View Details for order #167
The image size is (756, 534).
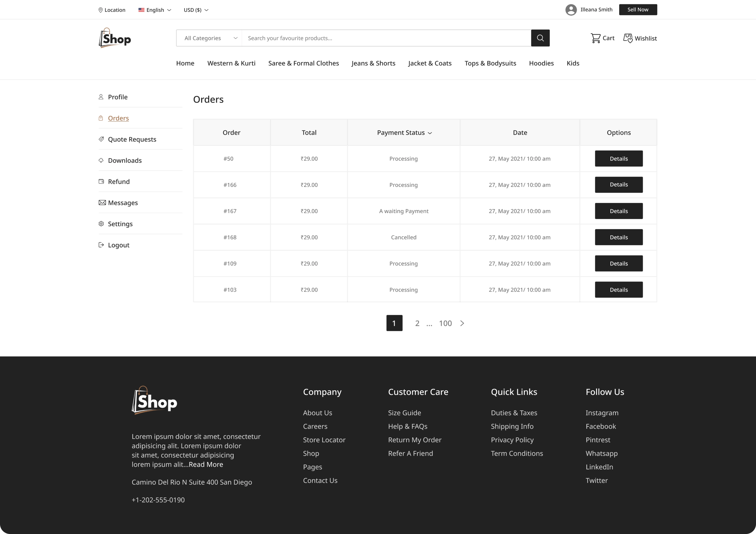click(x=618, y=211)
